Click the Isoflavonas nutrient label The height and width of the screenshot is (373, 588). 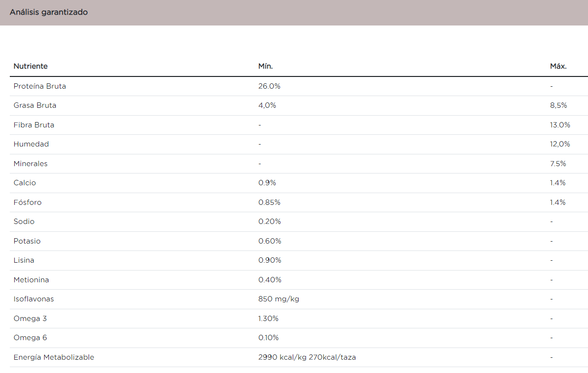(x=33, y=299)
